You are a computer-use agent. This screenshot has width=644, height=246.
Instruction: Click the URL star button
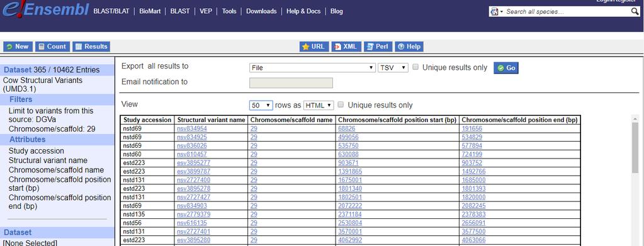[x=314, y=47]
